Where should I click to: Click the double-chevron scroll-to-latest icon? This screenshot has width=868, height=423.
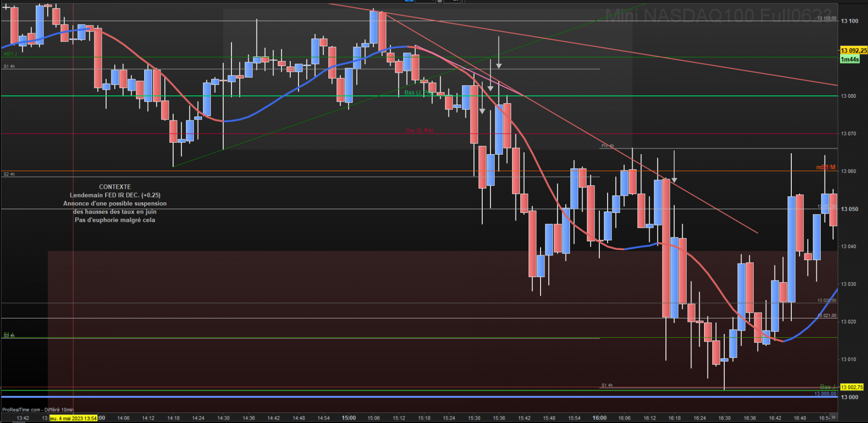click(x=833, y=417)
